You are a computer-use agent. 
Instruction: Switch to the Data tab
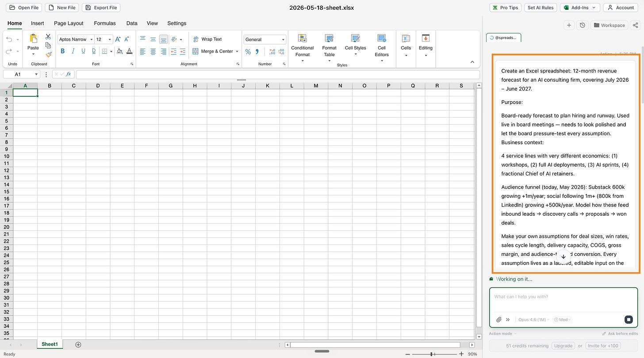[132, 23]
